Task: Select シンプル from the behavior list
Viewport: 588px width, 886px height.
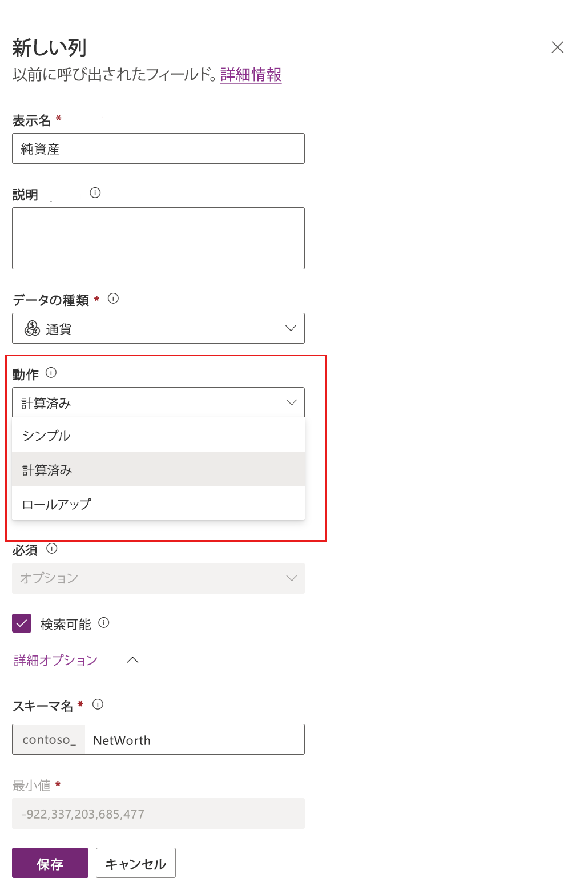Action: coord(159,435)
